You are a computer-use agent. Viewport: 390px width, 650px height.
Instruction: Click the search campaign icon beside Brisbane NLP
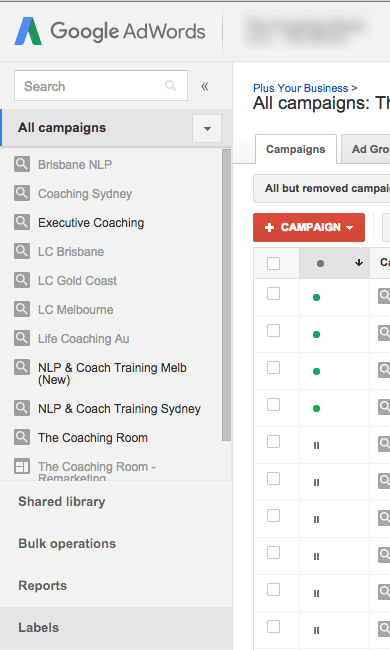coord(22,164)
